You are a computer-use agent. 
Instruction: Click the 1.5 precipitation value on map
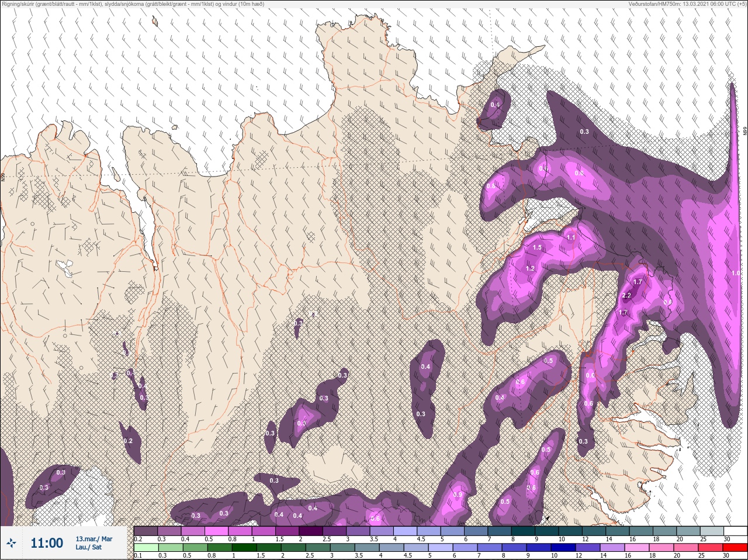[537, 248]
